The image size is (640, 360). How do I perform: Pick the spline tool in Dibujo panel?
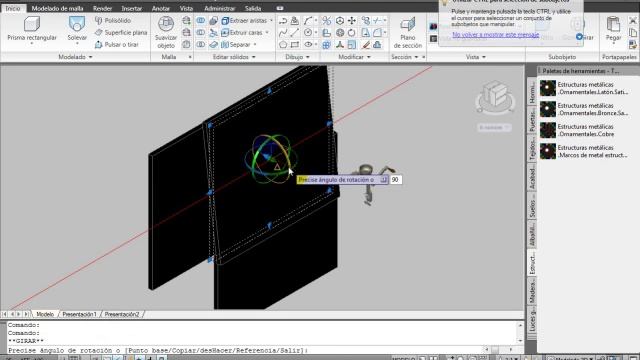click(283, 33)
